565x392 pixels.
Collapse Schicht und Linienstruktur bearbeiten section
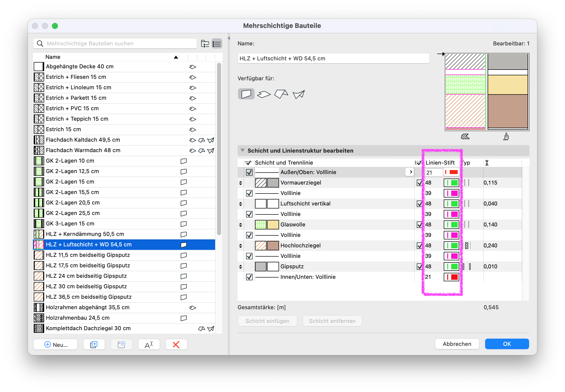point(242,151)
